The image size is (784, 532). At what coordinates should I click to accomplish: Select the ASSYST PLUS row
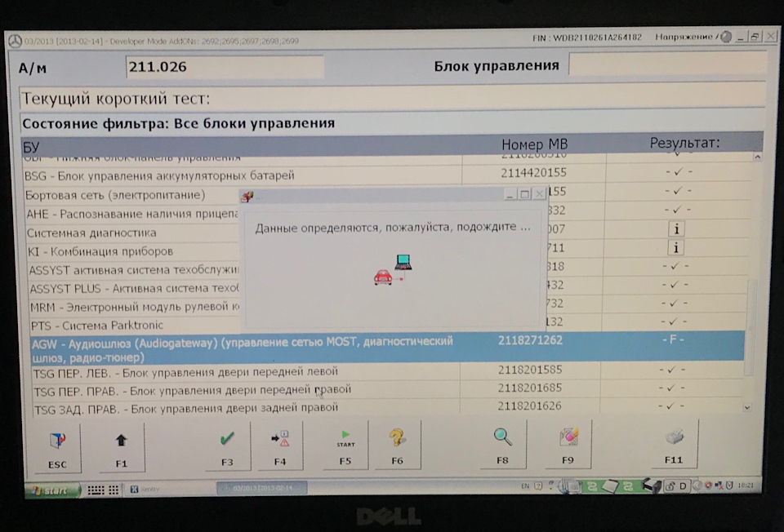[x=134, y=289]
